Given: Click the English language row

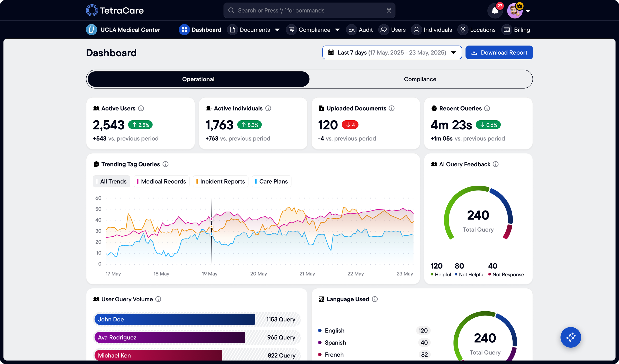Looking at the screenshot, I should tap(374, 330).
